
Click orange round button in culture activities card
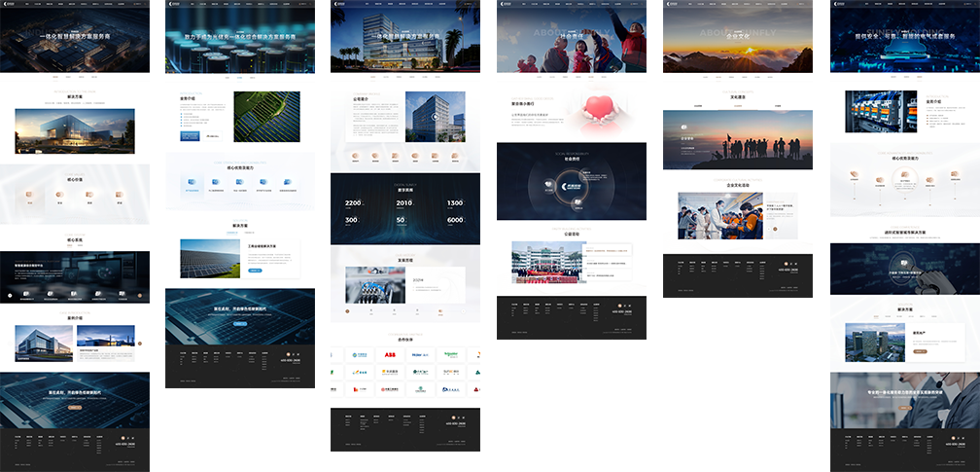775,230
